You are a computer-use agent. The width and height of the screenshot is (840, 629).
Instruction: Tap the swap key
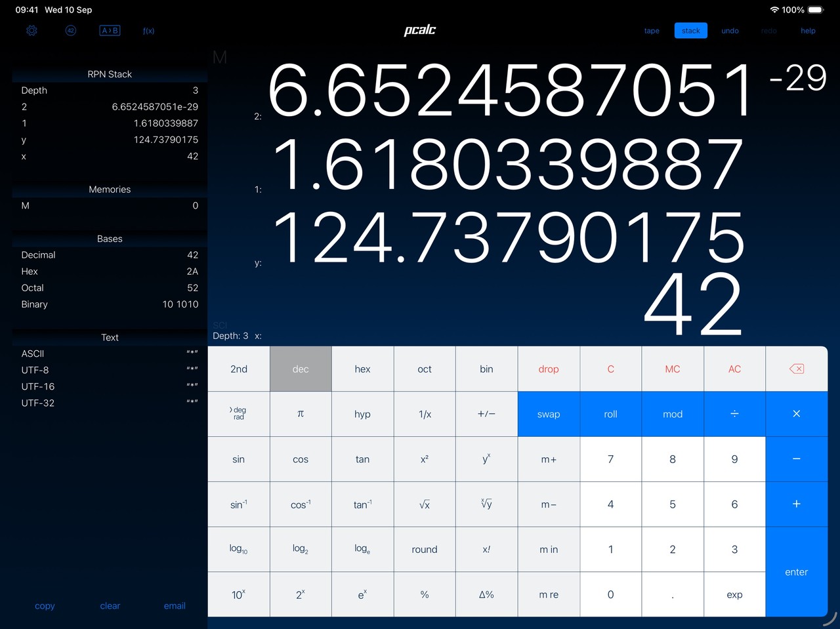point(549,414)
